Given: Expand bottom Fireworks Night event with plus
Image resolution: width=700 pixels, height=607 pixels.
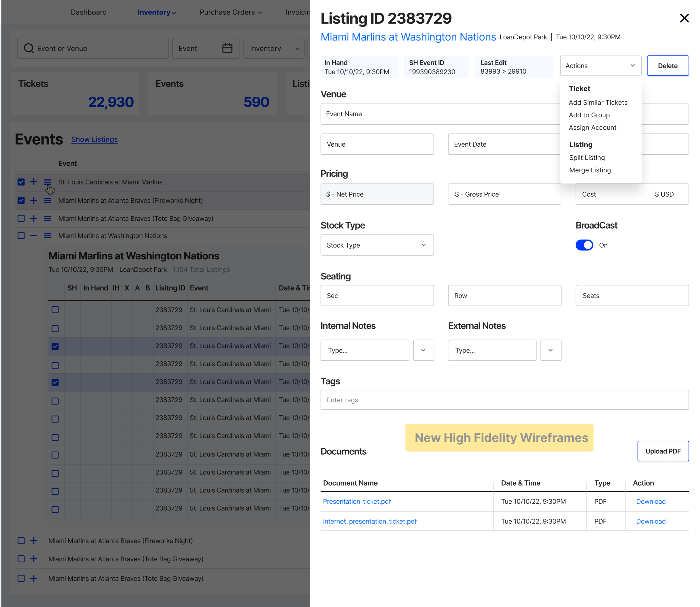Looking at the screenshot, I should [33, 541].
